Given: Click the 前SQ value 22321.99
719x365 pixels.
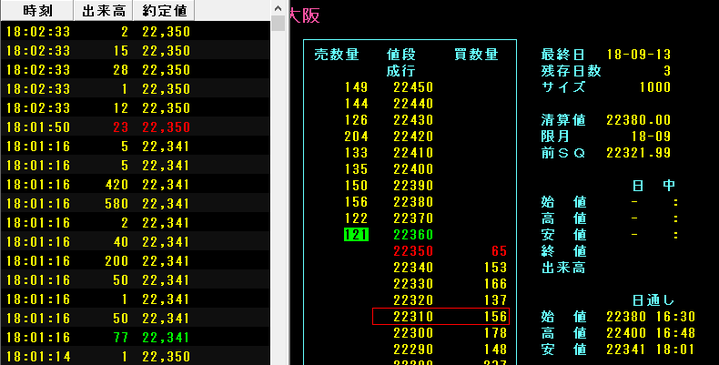Looking at the screenshot, I should pos(639,153).
